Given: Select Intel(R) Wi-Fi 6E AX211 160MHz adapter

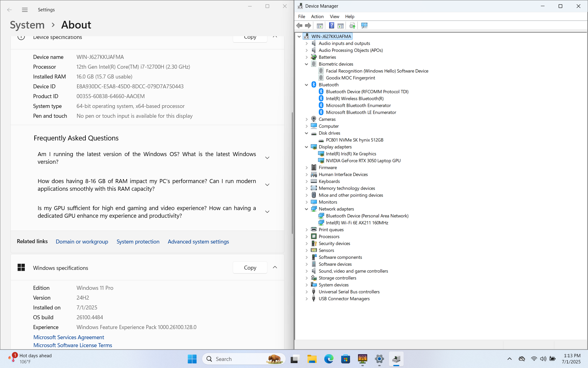Looking at the screenshot, I should pos(357,223).
